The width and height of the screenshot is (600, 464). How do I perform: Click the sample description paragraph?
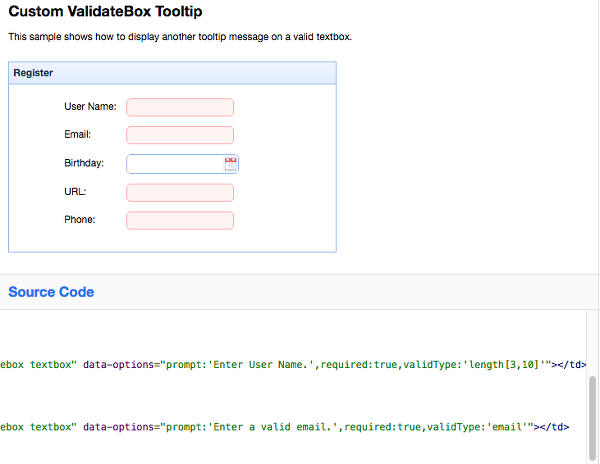180,37
